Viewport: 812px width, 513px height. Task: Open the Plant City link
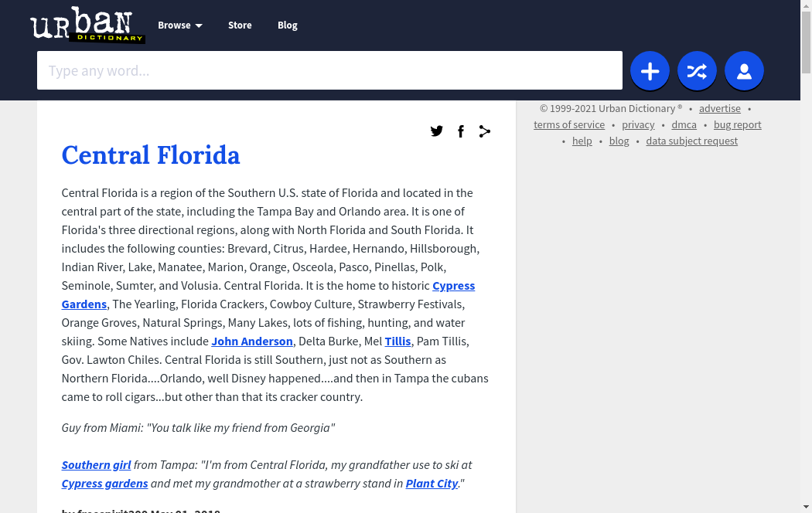tap(432, 484)
